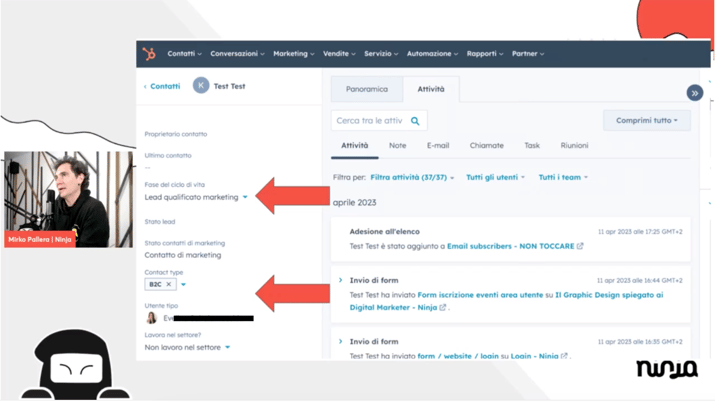The image size is (715, 402).
Task: Open the Contatti menu
Action: tap(184, 54)
